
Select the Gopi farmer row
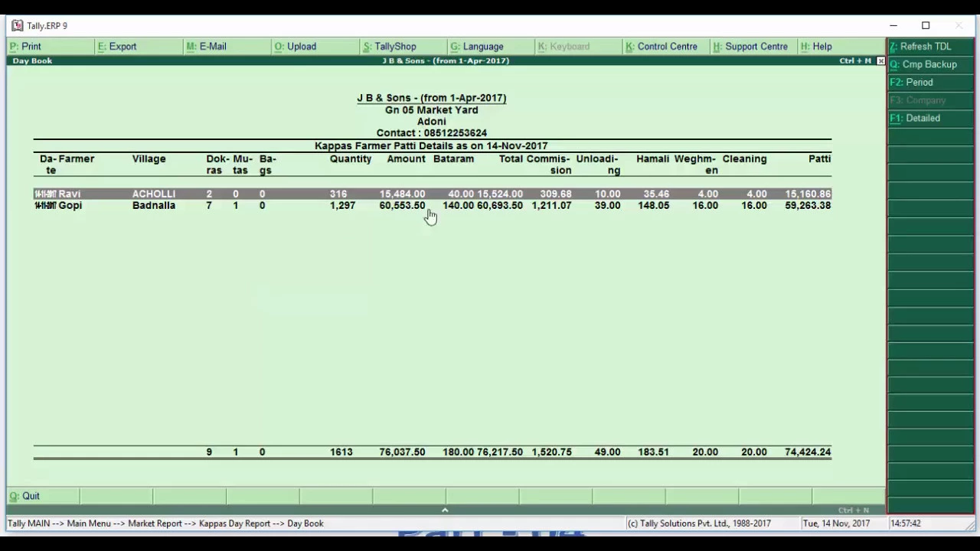pos(433,206)
